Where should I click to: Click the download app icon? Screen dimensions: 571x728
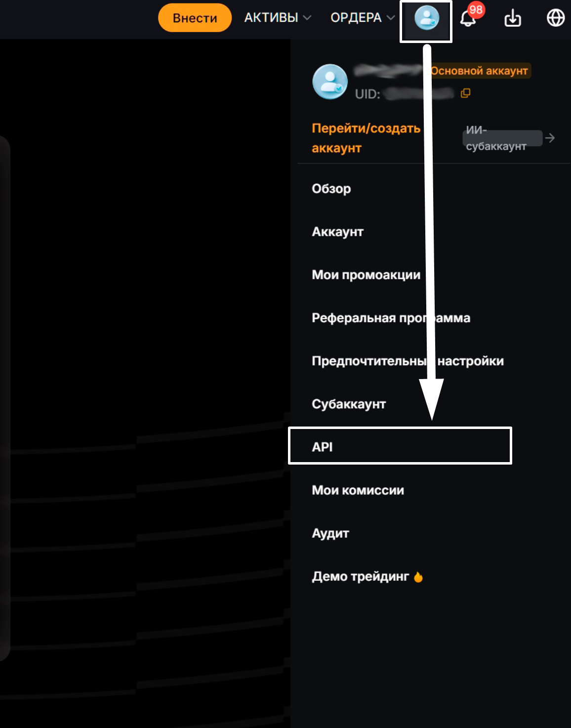513,18
